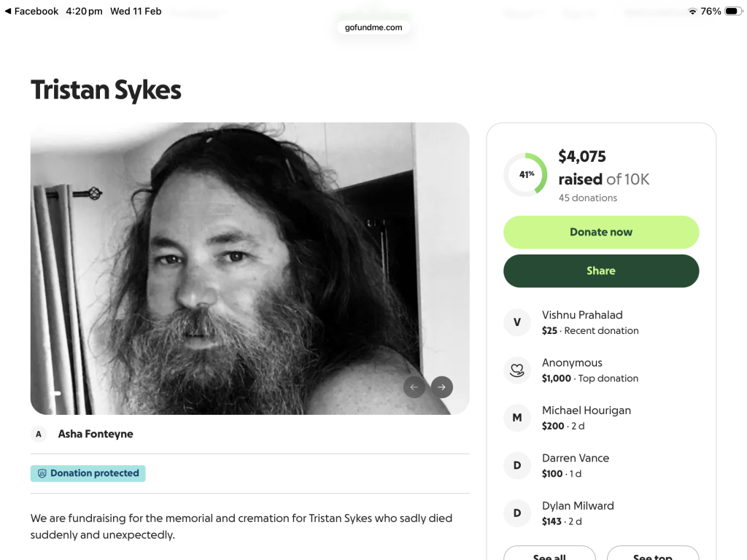Open the See all donations list
This screenshot has height=560, width=747.
(x=549, y=554)
